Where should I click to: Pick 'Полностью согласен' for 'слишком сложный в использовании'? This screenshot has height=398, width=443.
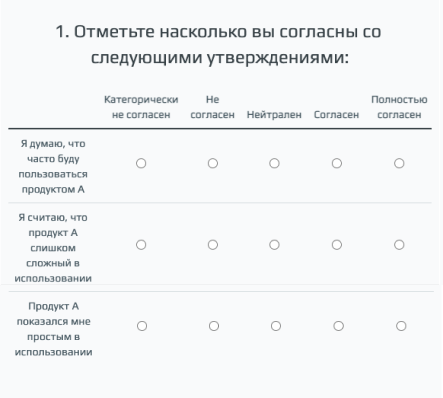tap(399, 245)
